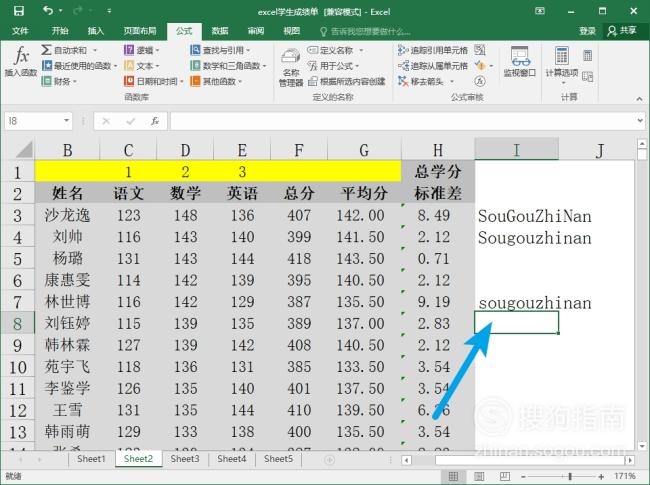
Task: Switch to the Page Layout (页面布局) tab
Action: point(140,31)
